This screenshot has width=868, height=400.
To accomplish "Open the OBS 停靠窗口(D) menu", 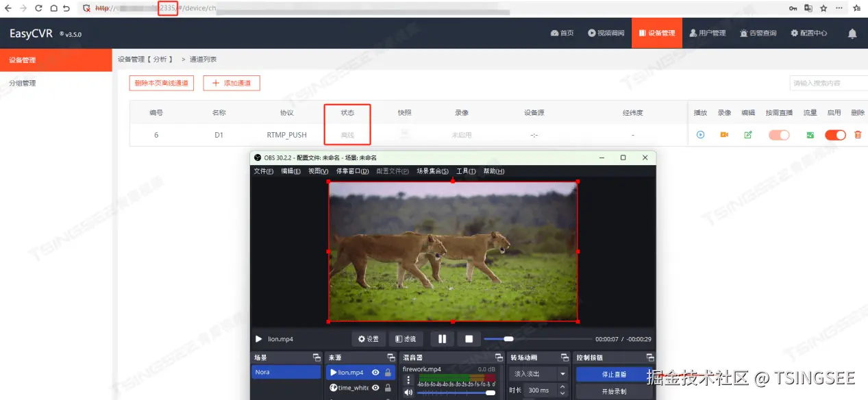I will tap(352, 171).
